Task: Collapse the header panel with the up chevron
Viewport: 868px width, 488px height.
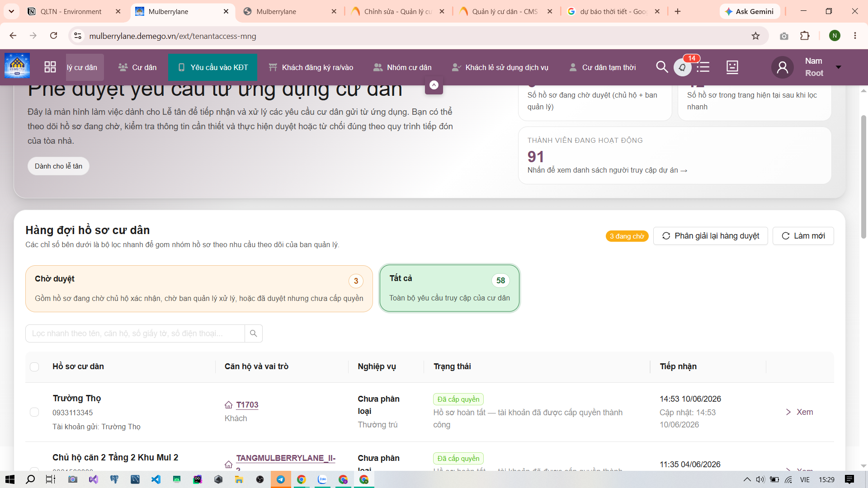Action: [434, 85]
